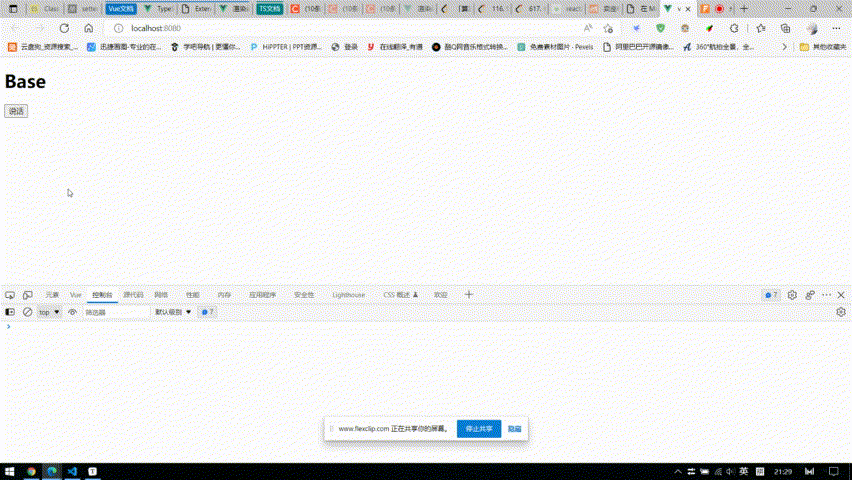Image resolution: width=852 pixels, height=480 pixels.
Task: Open the other favorites folder
Action: pos(823,47)
